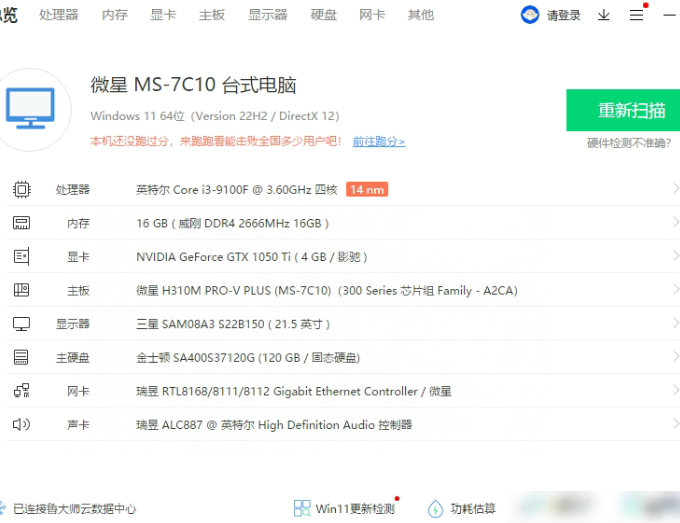This screenshot has width=680, height=523.
Task: Click 硬件检测不准确? feedback link
Action: [629, 143]
